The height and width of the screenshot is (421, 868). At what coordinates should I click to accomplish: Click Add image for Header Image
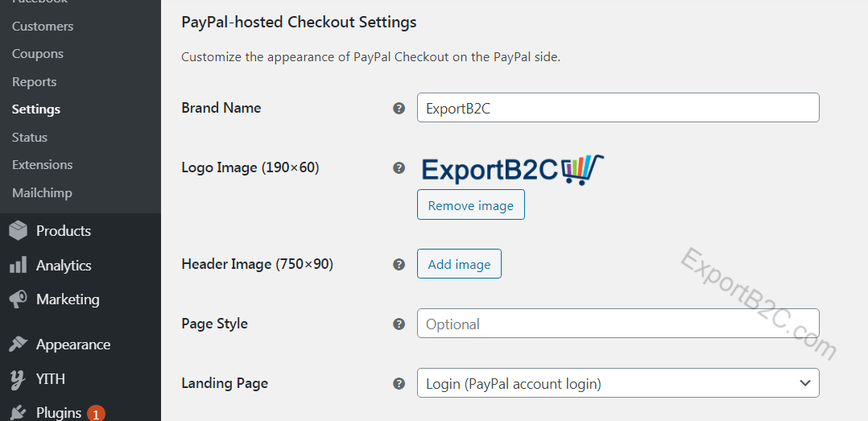click(459, 264)
